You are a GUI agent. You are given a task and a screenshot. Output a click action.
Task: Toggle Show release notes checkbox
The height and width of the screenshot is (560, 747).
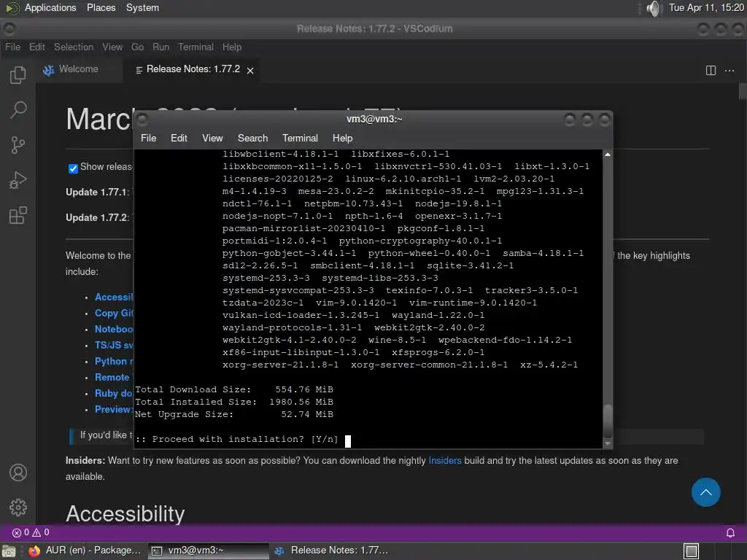coord(73,168)
